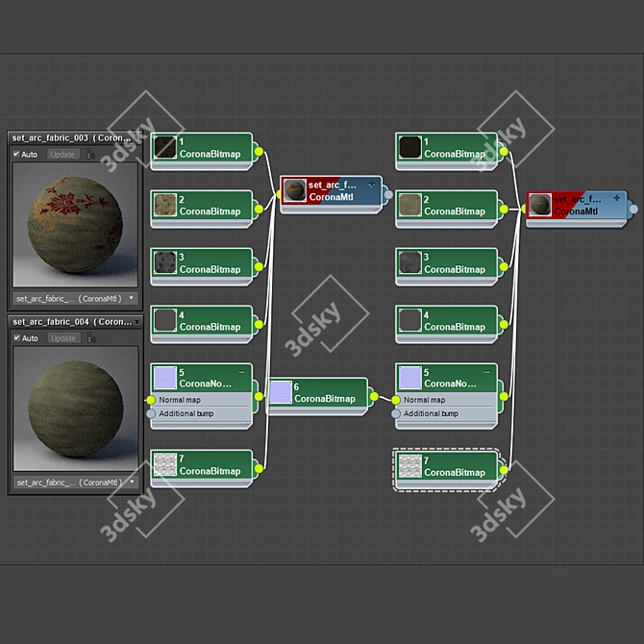Click white textured thumbnail on selected node 7
This screenshot has width=644, height=644.
click(409, 466)
